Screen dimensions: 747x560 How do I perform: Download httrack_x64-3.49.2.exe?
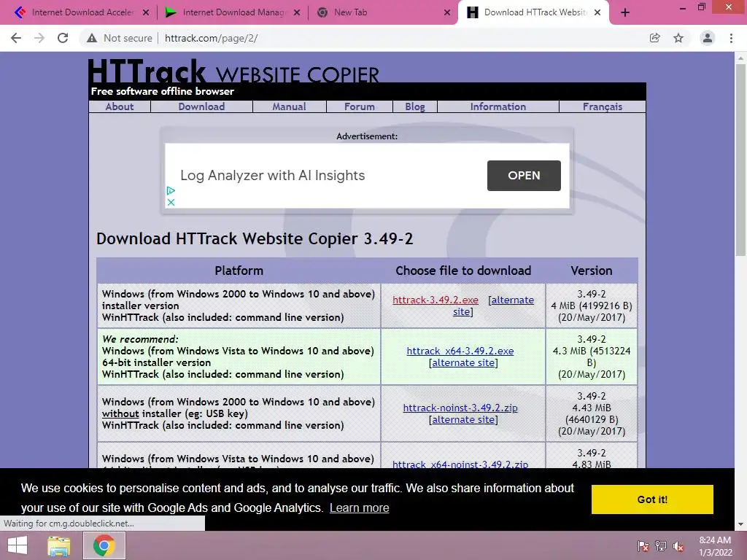[x=460, y=351]
